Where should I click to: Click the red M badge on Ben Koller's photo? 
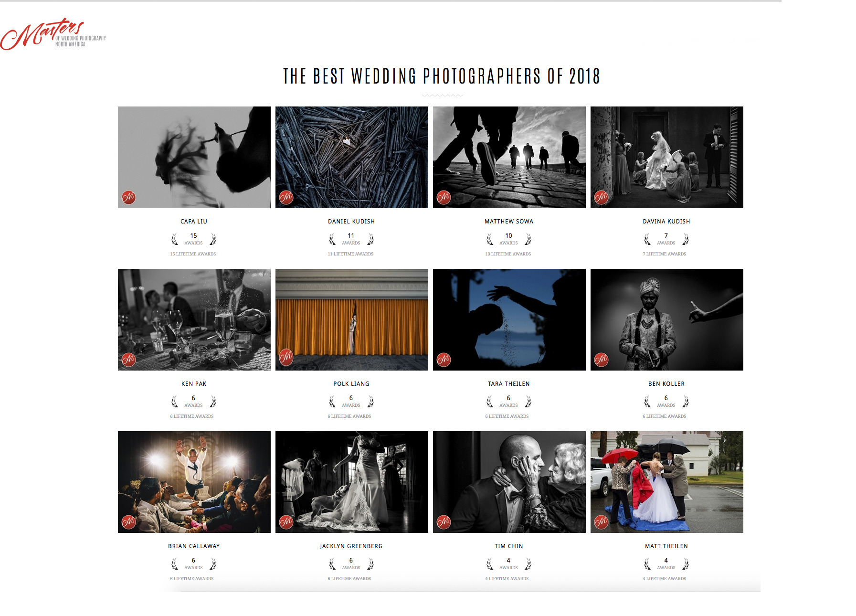click(x=602, y=359)
